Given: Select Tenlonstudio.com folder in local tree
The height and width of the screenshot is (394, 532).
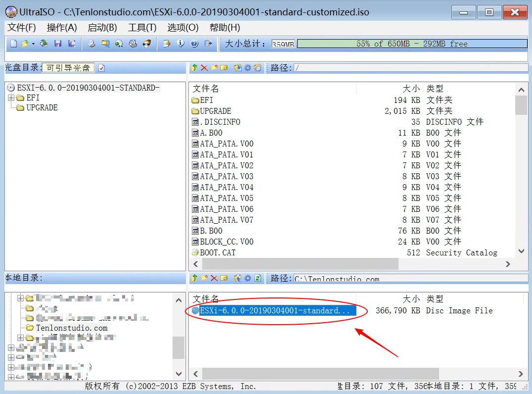Looking at the screenshot, I should click(72, 328).
